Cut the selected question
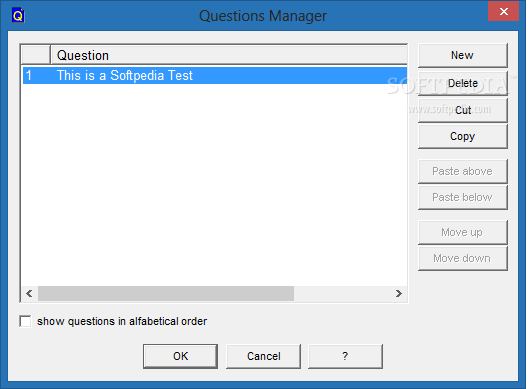 (x=462, y=110)
